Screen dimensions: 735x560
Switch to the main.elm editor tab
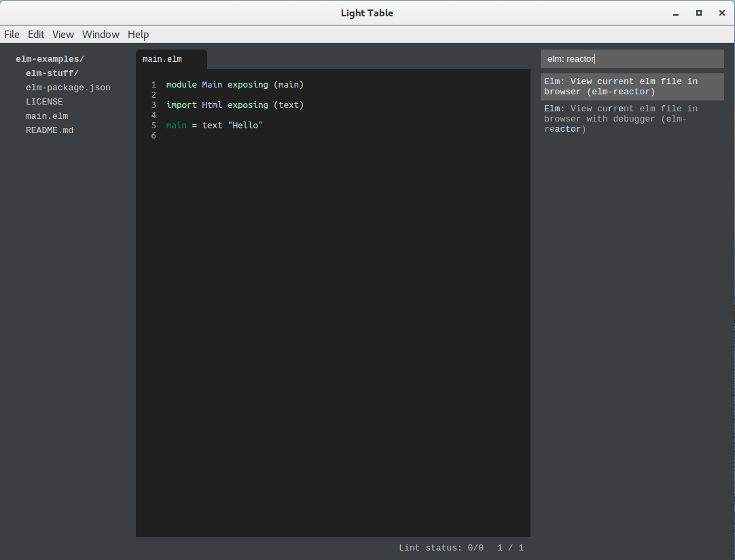(171, 60)
